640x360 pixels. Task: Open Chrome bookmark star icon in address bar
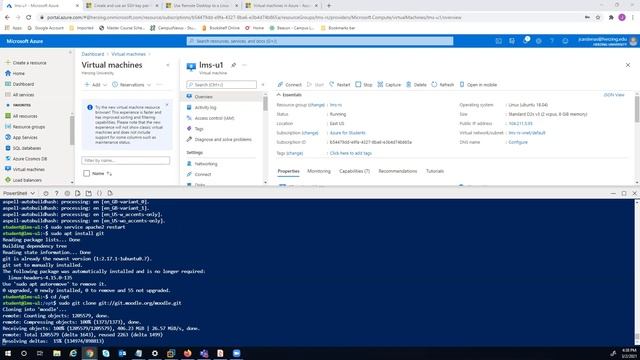tap(598, 18)
